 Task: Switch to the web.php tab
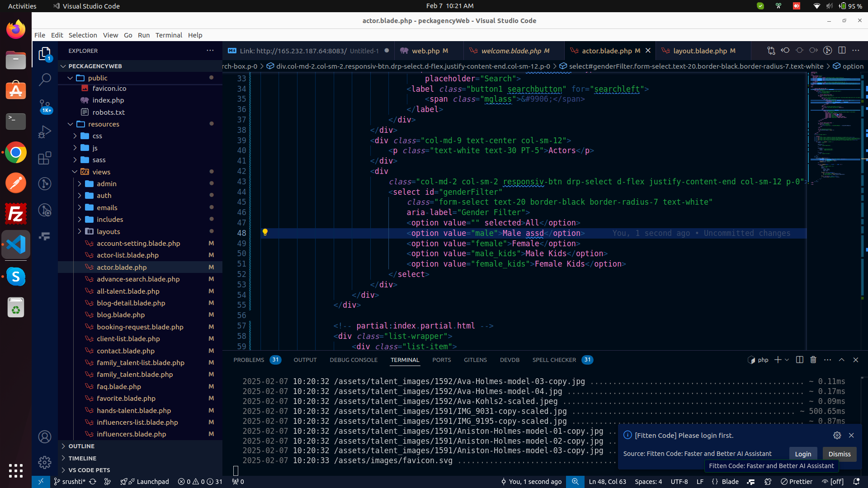click(x=425, y=51)
